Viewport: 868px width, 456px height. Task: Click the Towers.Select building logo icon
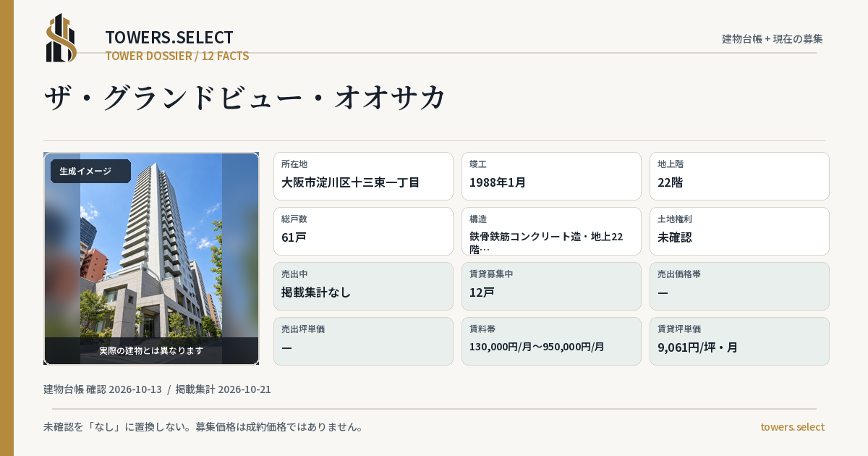[x=61, y=38]
